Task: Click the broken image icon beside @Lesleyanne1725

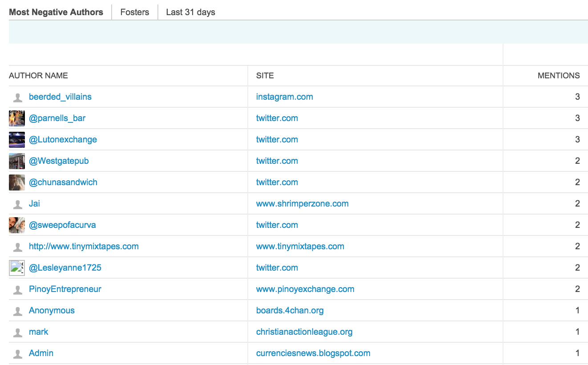Action: (17, 268)
